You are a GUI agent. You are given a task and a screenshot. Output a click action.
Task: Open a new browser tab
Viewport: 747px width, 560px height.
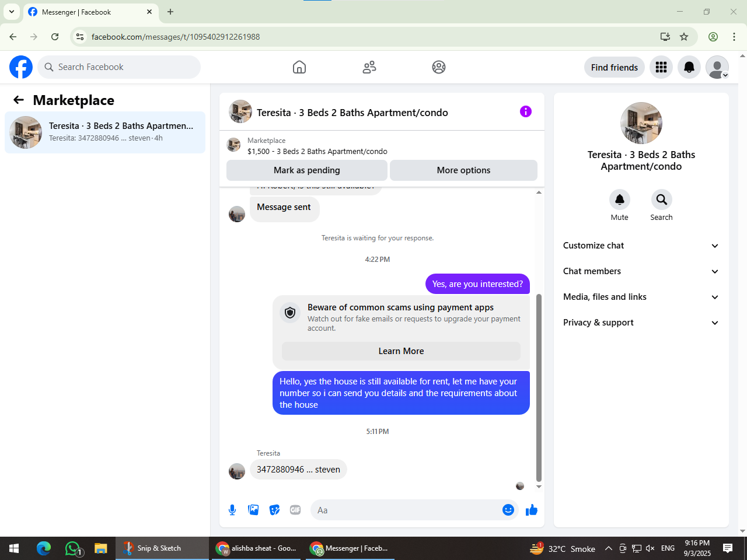pos(170,12)
